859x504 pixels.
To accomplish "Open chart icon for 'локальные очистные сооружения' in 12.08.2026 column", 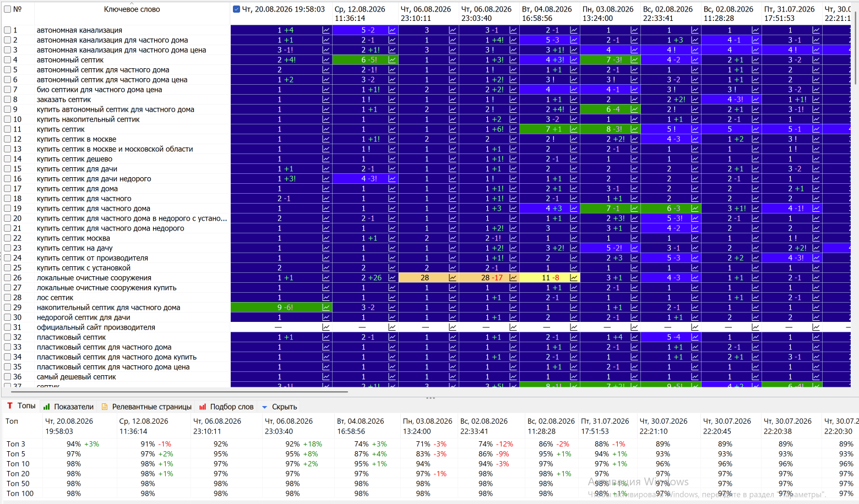I will 392,278.
